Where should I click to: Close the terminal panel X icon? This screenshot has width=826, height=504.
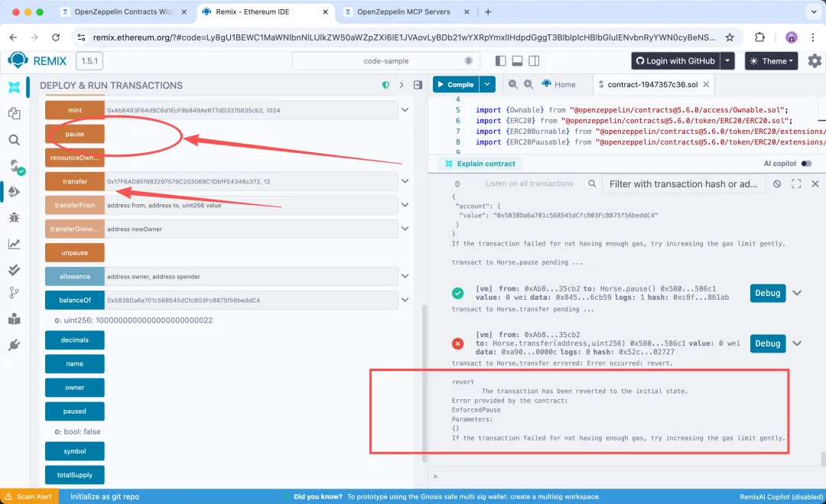coord(815,184)
